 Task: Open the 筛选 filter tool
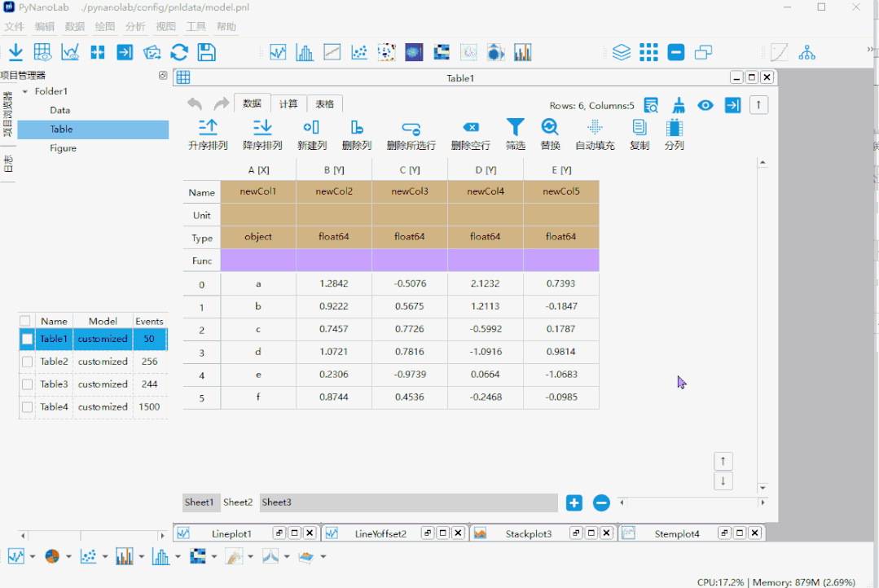515,134
